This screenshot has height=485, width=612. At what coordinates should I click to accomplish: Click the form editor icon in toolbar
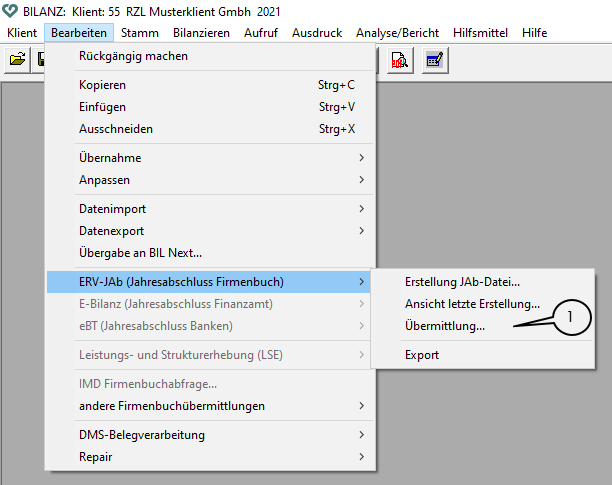[433, 60]
